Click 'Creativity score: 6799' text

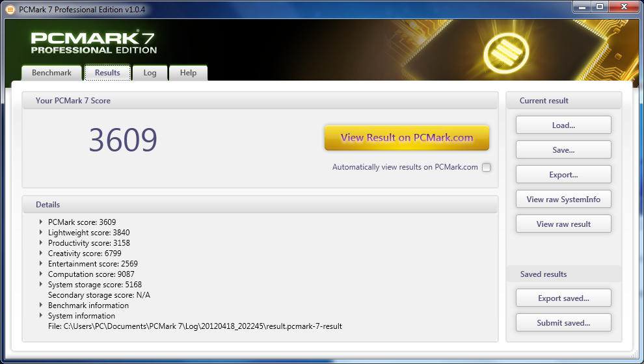(x=85, y=253)
